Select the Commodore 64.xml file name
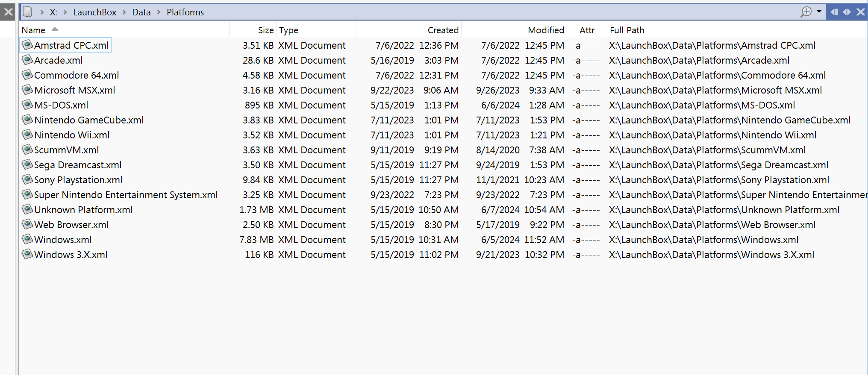The image size is (868, 375). (77, 75)
